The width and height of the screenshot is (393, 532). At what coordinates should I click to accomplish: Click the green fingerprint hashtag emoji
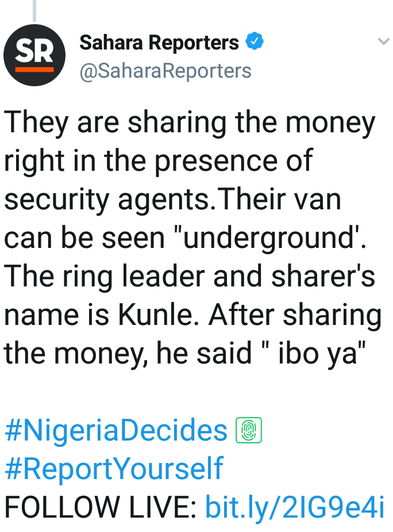click(249, 431)
